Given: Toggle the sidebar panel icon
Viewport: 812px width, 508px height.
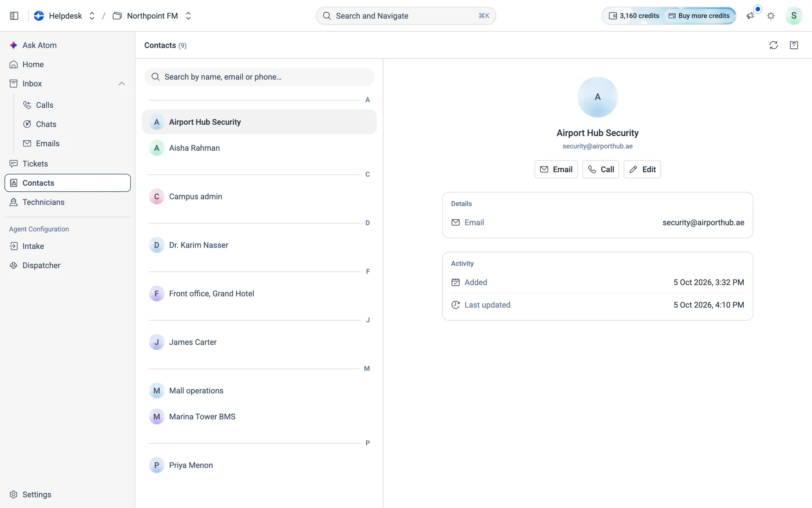Looking at the screenshot, I should point(14,16).
